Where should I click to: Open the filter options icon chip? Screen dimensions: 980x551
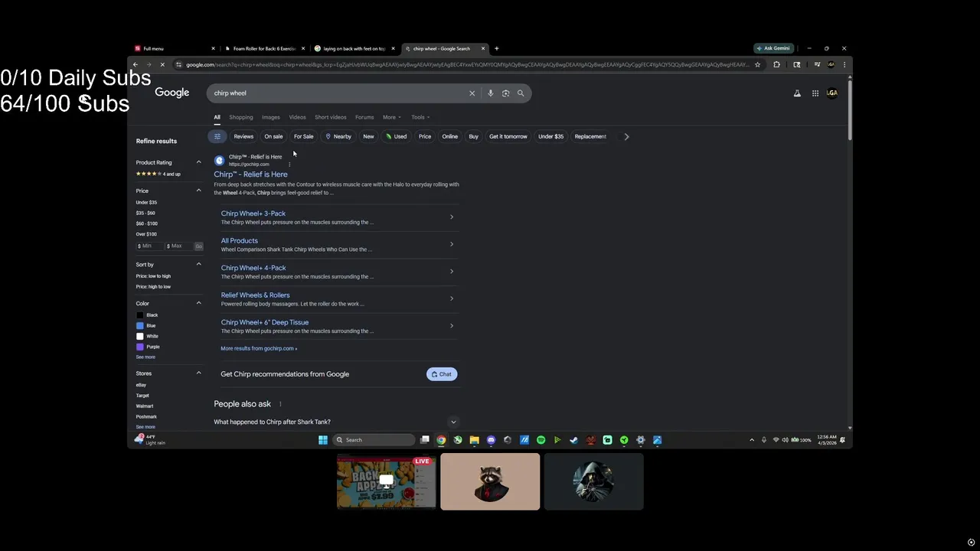217,136
